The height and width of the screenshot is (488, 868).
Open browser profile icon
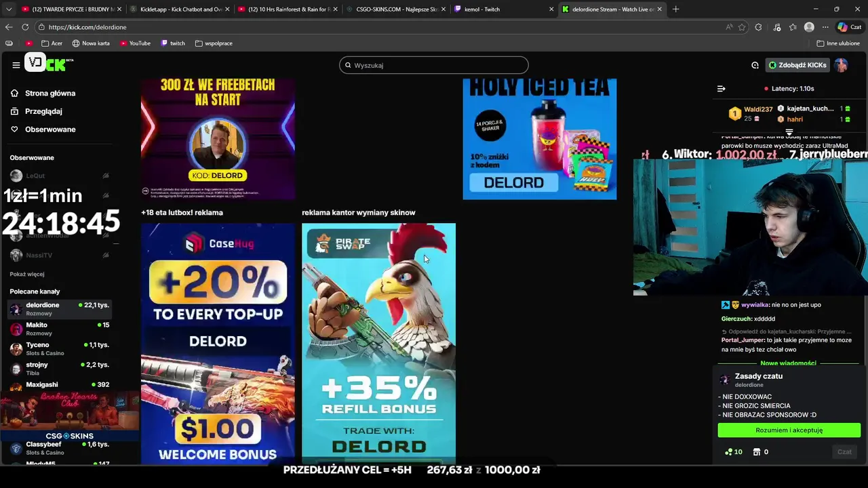(x=809, y=27)
